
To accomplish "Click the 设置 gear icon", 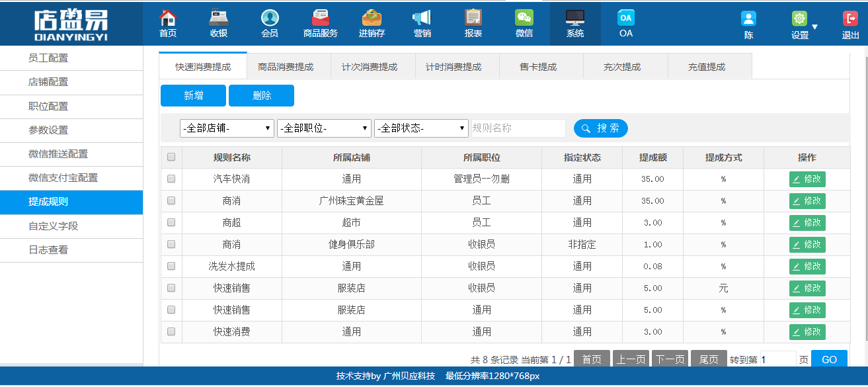I will coord(799,19).
